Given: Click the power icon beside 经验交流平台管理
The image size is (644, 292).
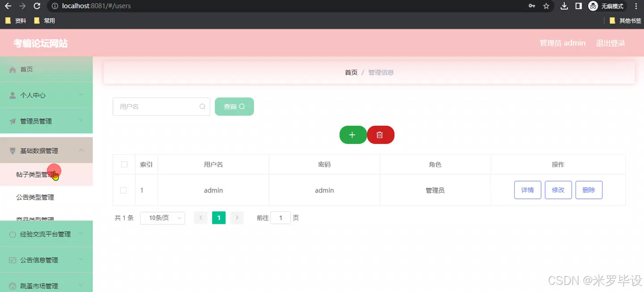Looking at the screenshot, I should (x=13, y=234).
